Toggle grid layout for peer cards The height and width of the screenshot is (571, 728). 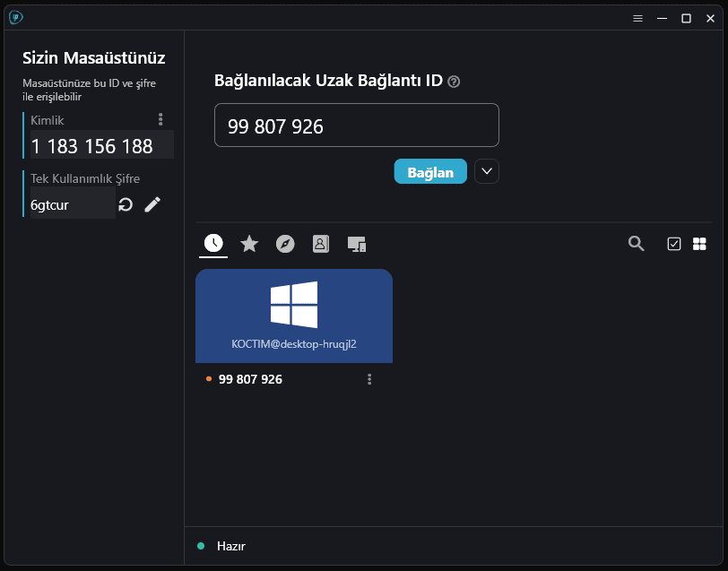pos(699,243)
